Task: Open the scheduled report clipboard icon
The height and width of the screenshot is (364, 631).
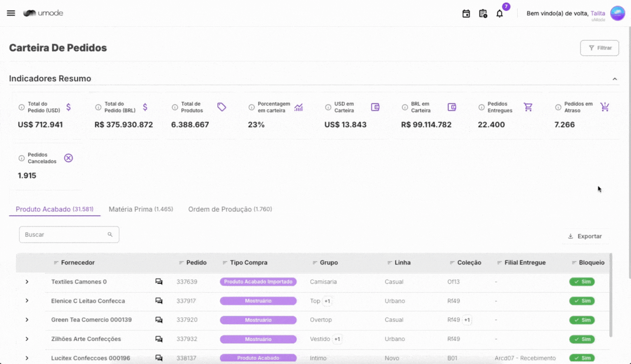Action: coord(483,14)
